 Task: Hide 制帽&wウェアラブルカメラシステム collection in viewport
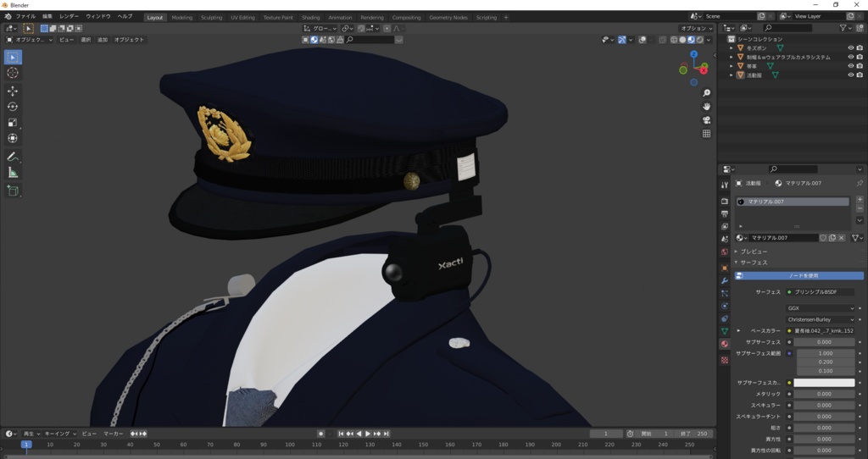tap(851, 57)
